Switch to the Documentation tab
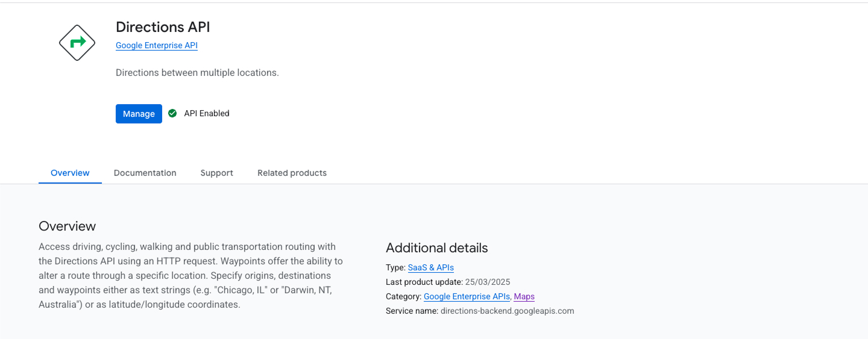 145,173
